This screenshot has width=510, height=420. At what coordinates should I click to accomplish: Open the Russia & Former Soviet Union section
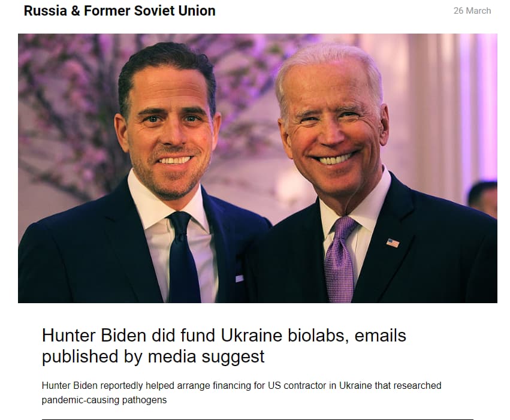coord(119,11)
